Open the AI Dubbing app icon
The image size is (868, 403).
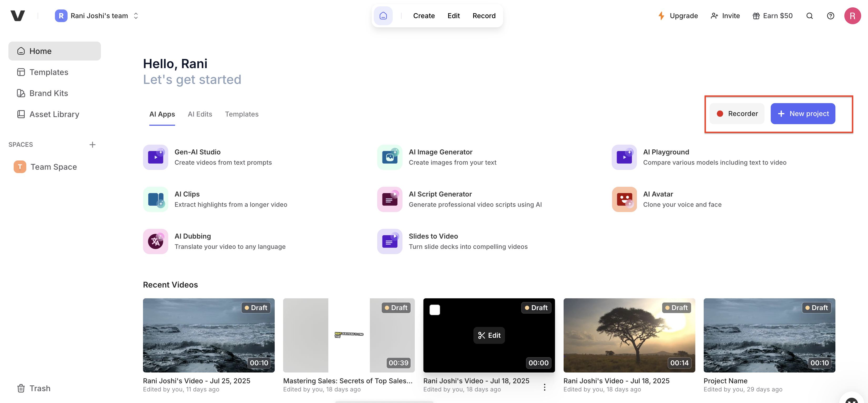tap(155, 241)
